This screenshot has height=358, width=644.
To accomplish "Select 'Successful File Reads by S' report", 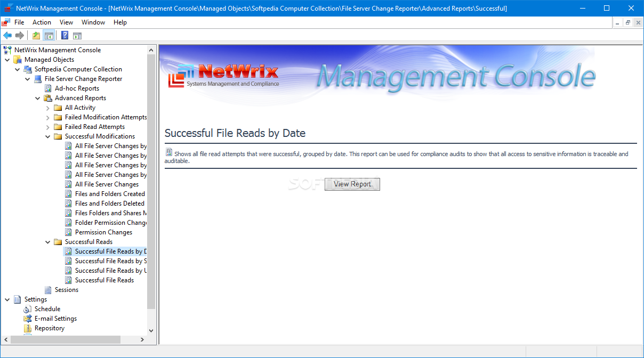I will click(x=111, y=261).
